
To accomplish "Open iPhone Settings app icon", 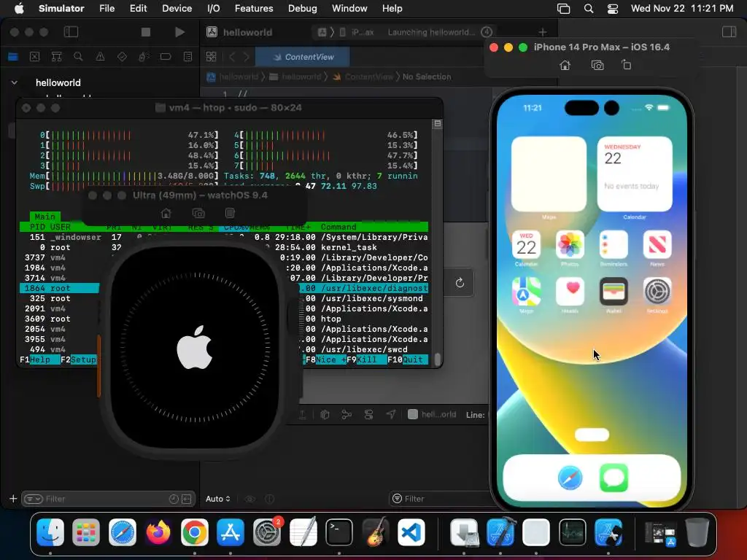I will (657, 292).
